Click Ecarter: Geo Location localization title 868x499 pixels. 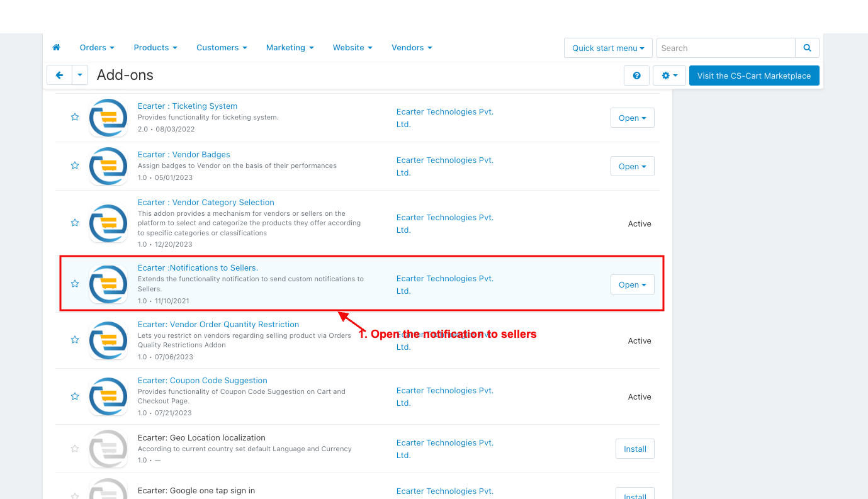[x=201, y=437]
